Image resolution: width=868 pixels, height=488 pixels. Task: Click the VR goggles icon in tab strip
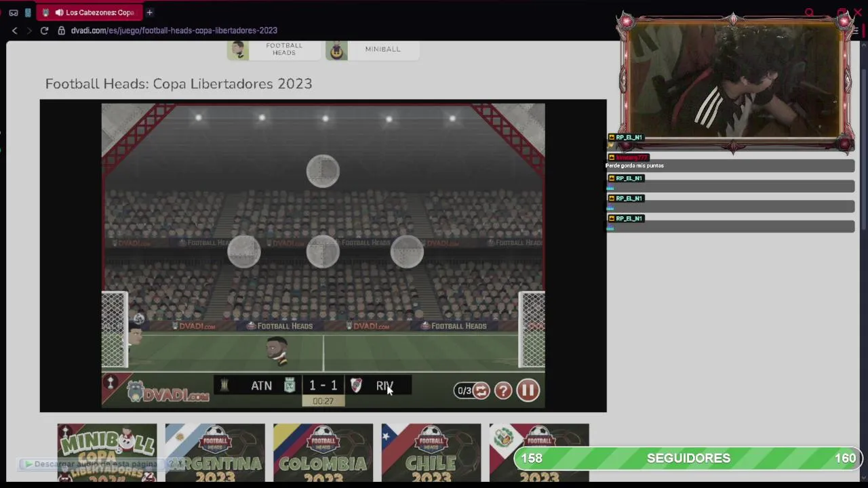click(14, 12)
